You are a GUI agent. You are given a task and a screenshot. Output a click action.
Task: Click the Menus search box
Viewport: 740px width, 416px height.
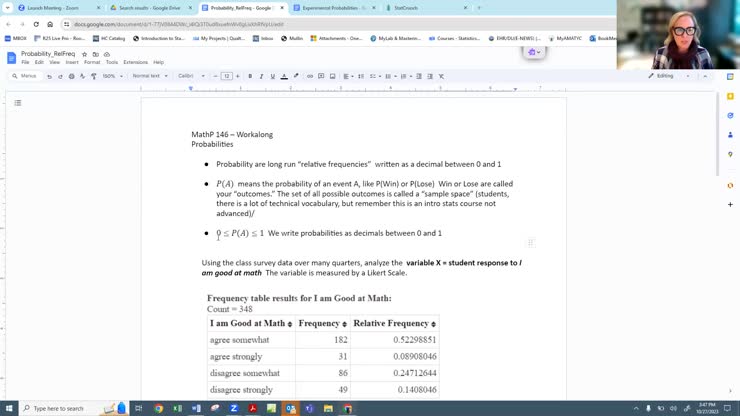point(26,76)
